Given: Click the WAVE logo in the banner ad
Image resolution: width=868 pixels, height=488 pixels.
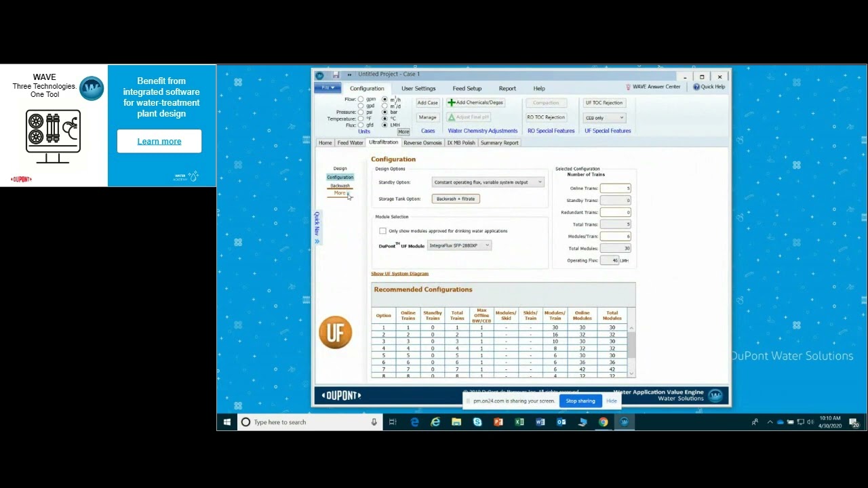Looking at the screenshot, I should tap(92, 89).
